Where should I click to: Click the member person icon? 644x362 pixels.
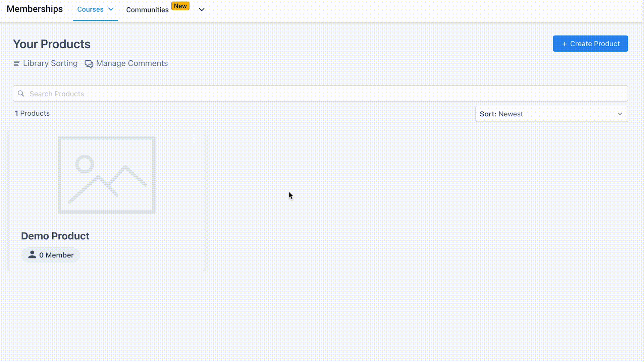click(32, 255)
